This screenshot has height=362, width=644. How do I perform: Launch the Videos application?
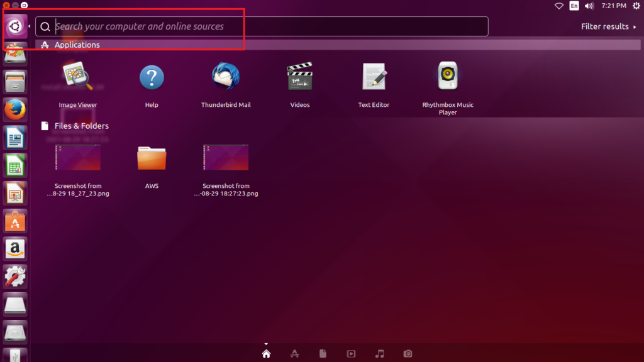[x=300, y=79]
